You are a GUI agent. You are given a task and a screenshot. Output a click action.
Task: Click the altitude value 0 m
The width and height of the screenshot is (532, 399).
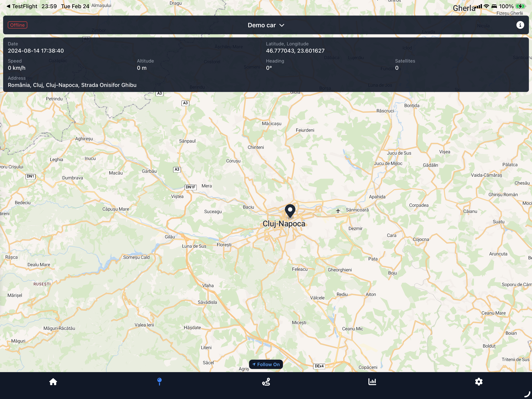(142, 68)
